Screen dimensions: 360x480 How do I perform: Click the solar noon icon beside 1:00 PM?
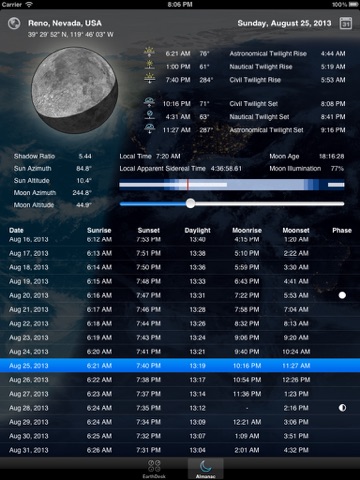tap(149, 66)
